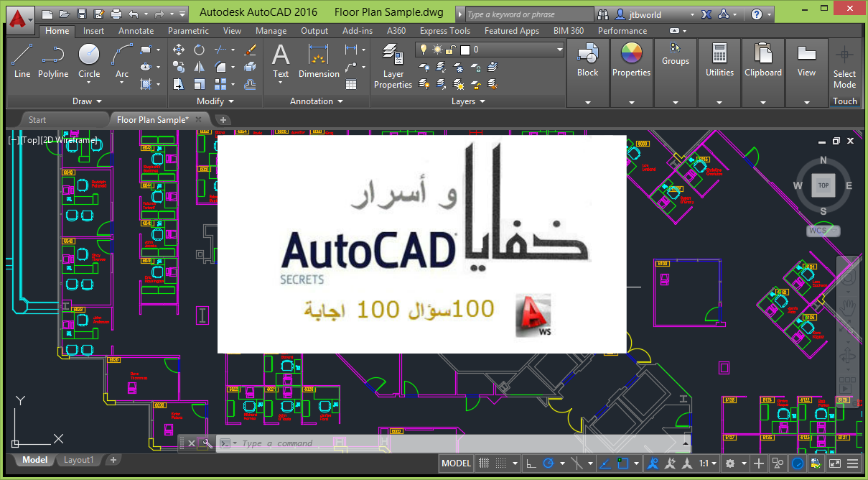The width and height of the screenshot is (868, 480).
Task: Toggle Snap mode in status bar
Action: pos(501,463)
